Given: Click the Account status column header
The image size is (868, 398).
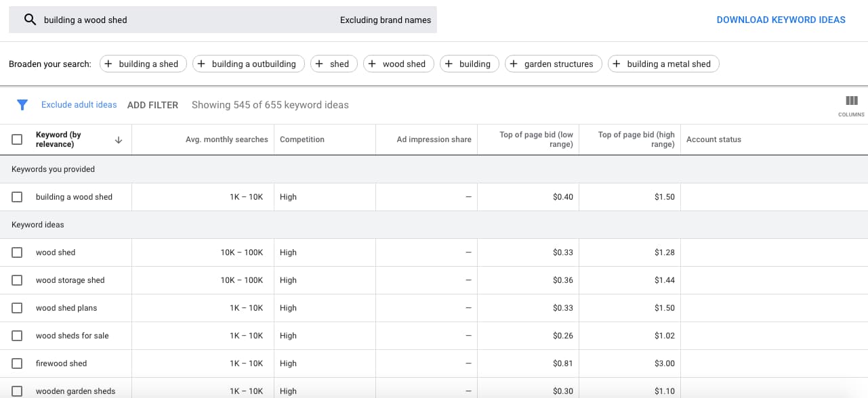Looking at the screenshot, I should click(714, 139).
